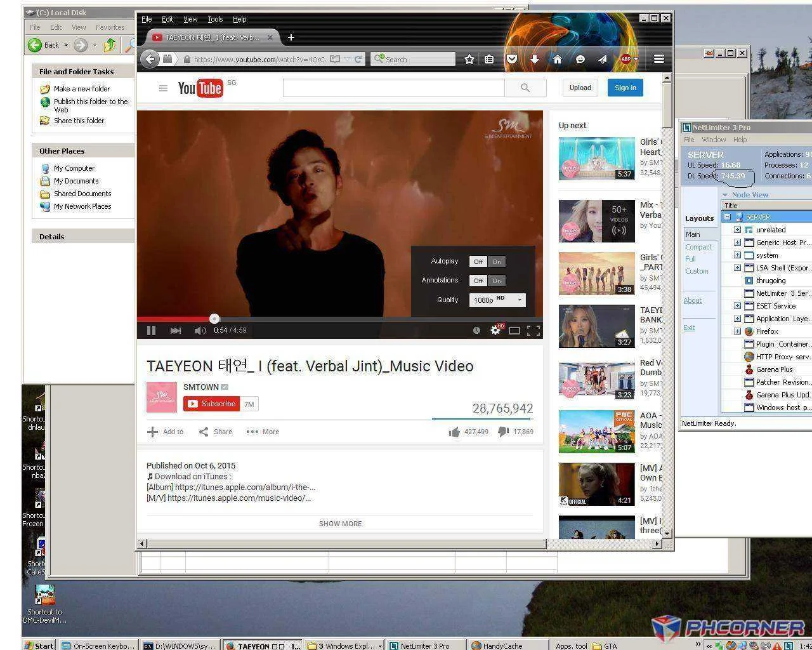Click the Adblock Plus ABP icon
This screenshot has width=812, height=650.
click(x=626, y=59)
